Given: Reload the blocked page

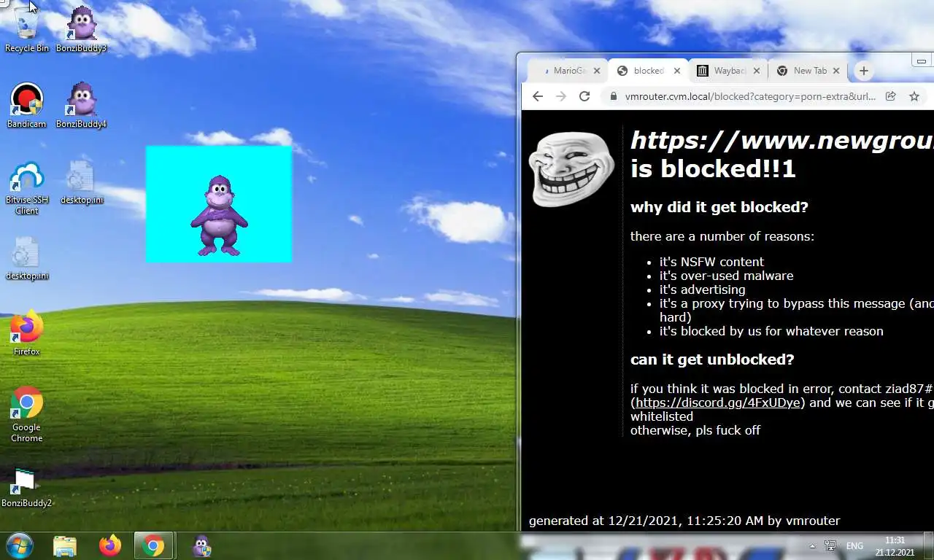Looking at the screenshot, I should pyautogui.click(x=584, y=96).
